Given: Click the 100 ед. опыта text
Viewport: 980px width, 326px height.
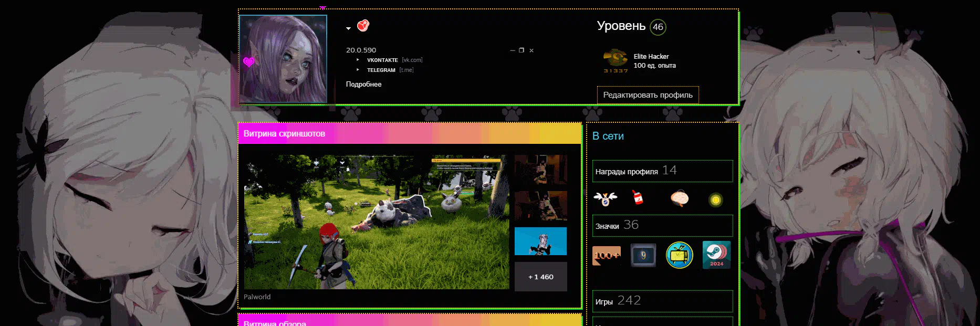Looking at the screenshot, I should (x=654, y=66).
